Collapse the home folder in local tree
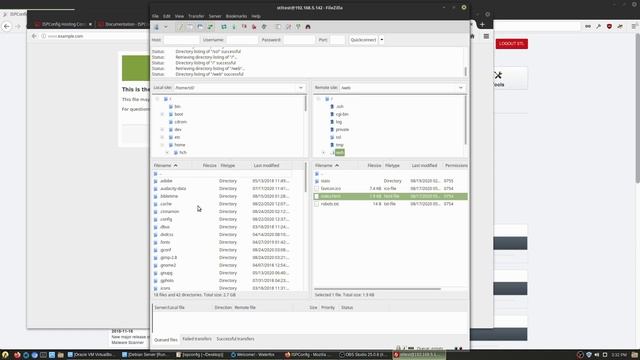This screenshot has height=360, width=640. coord(162,145)
